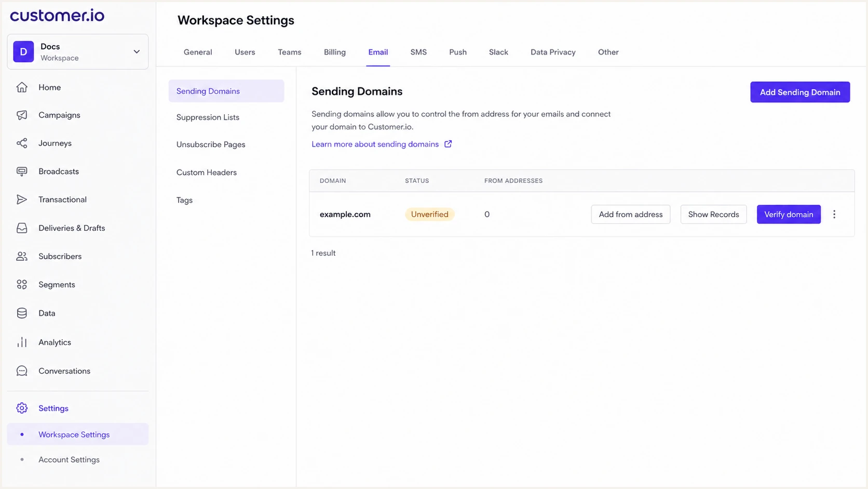
Task: Switch to the Teams tab
Action: (290, 52)
